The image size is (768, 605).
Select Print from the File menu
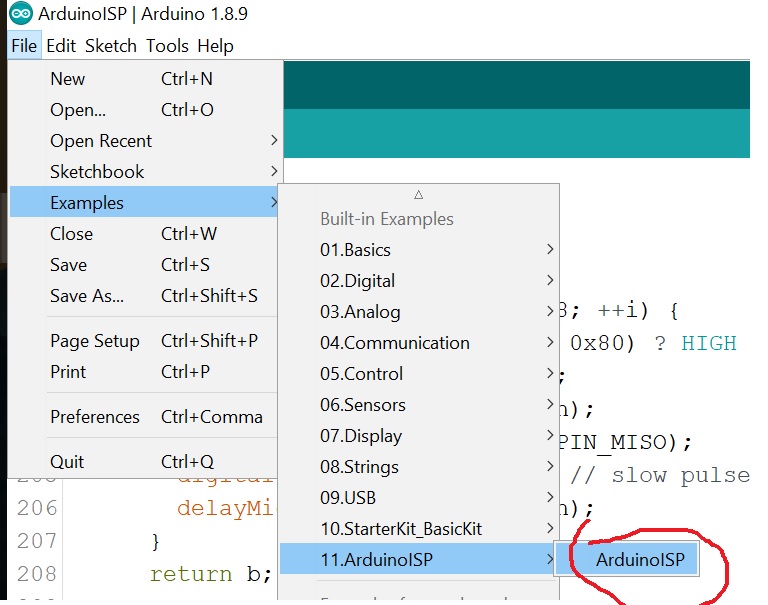point(68,372)
